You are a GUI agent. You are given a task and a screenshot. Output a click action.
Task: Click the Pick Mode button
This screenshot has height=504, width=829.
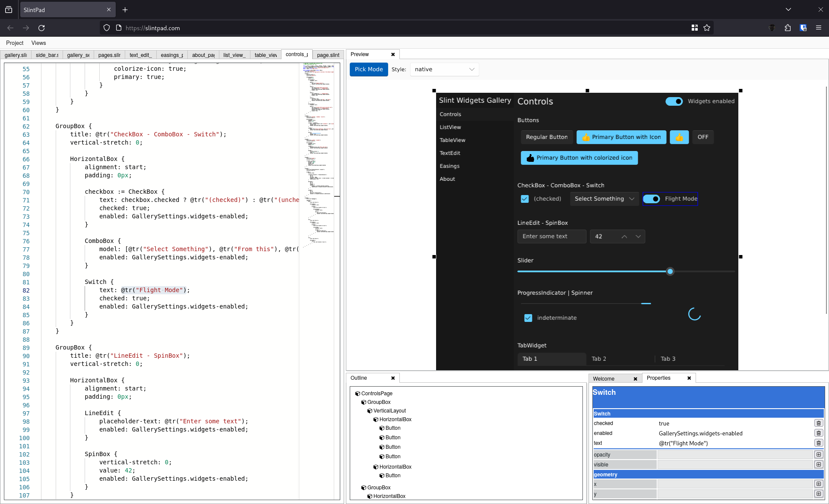click(x=369, y=69)
